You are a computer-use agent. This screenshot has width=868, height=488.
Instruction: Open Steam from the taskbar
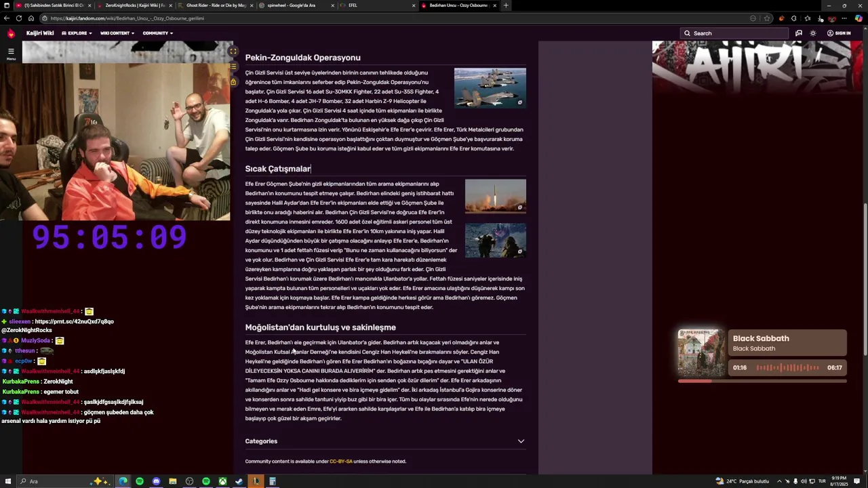[x=239, y=481]
